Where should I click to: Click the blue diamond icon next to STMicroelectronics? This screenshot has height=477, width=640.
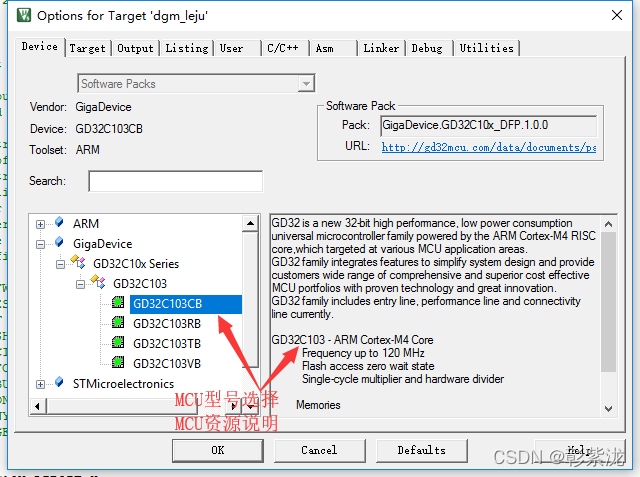(59, 382)
